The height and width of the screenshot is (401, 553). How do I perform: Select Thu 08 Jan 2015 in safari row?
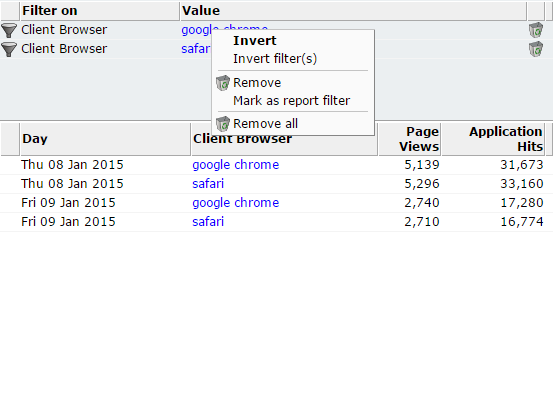tap(72, 184)
